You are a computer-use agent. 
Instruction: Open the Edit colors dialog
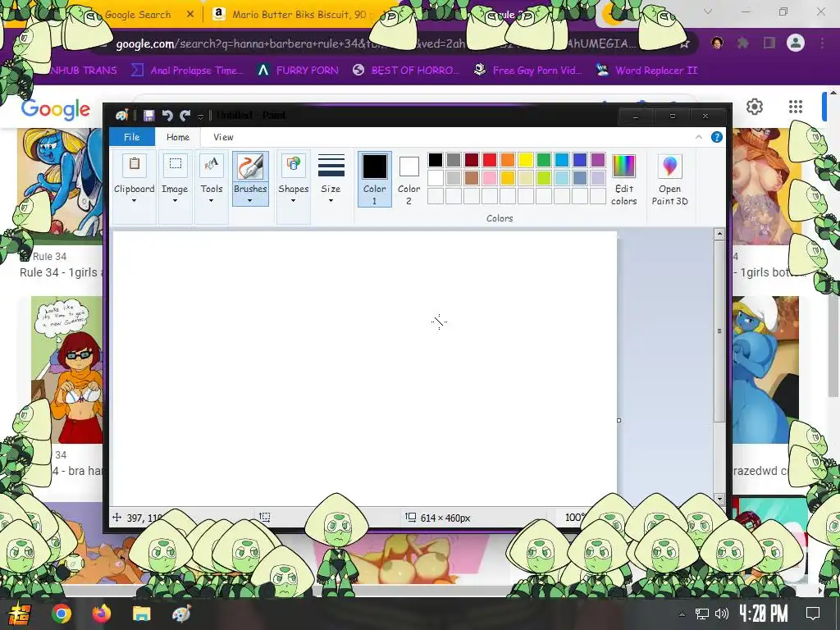[623, 180]
